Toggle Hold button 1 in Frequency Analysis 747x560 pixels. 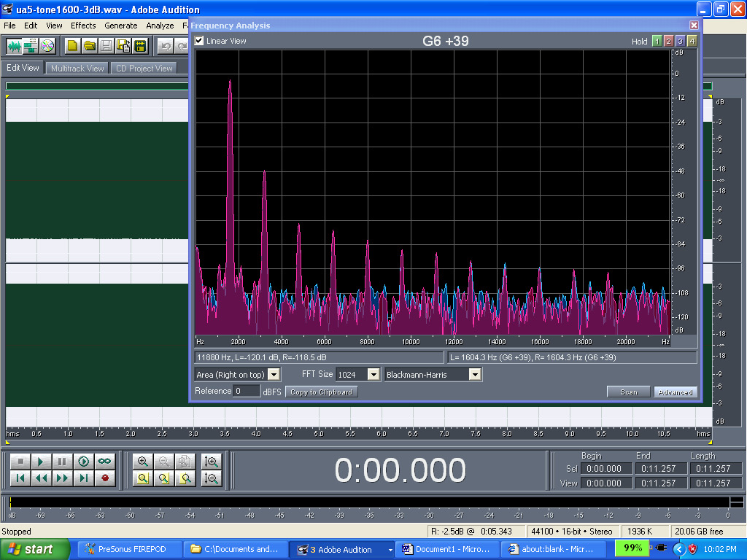coord(657,42)
